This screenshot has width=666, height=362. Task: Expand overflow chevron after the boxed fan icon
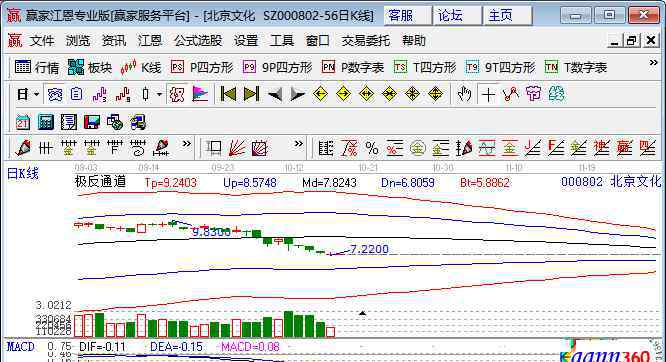click(x=299, y=144)
